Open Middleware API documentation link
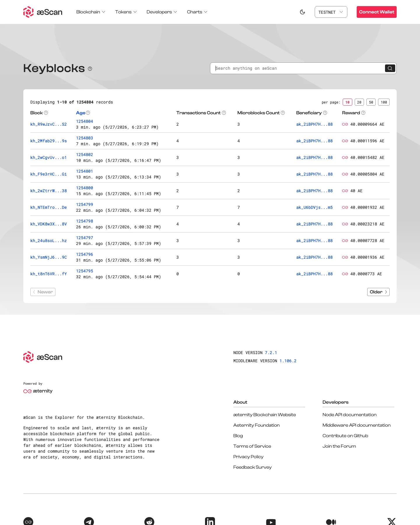The height and width of the screenshot is (525, 420). (x=356, y=425)
